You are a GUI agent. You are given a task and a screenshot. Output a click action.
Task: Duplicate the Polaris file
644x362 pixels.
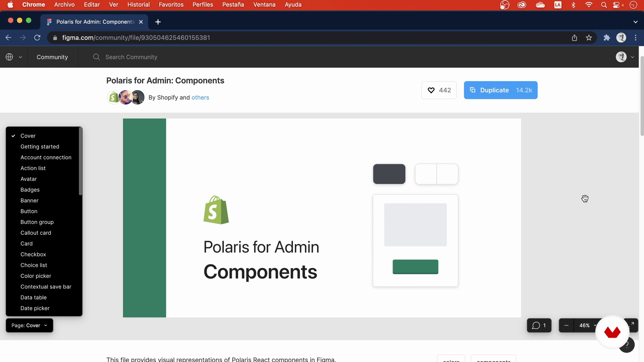coord(500,90)
